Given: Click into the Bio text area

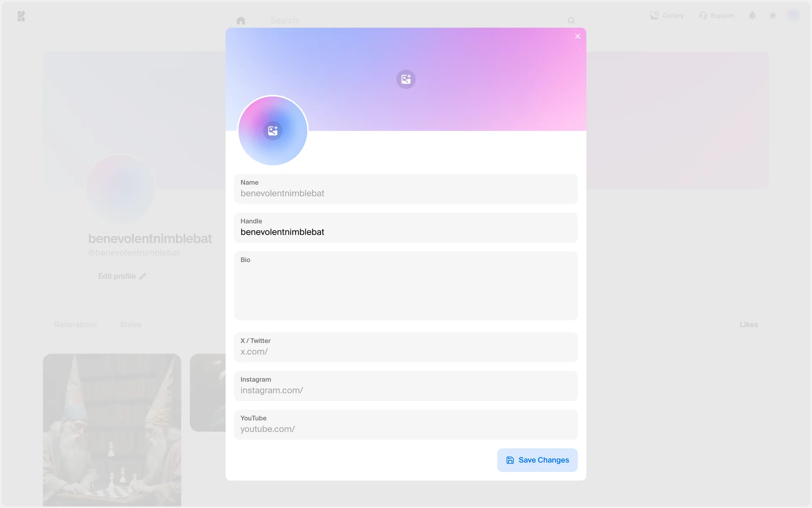Looking at the screenshot, I should tap(406, 290).
